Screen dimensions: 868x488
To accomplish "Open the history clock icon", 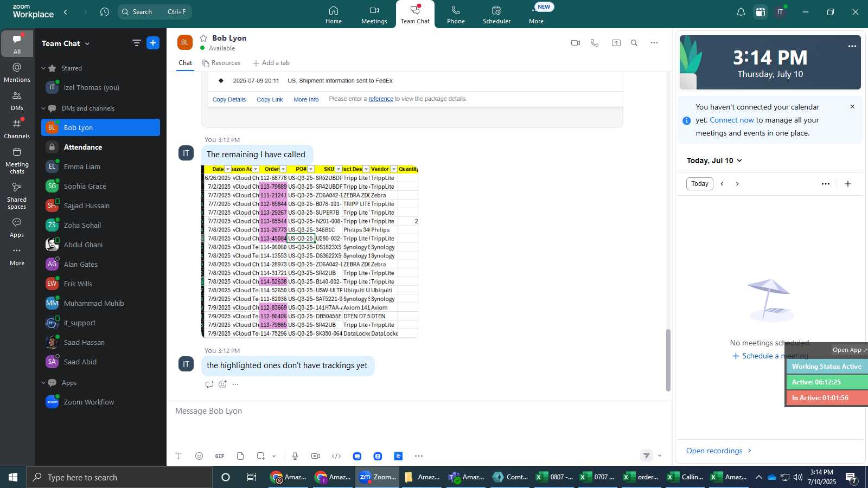I will [x=105, y=12].
